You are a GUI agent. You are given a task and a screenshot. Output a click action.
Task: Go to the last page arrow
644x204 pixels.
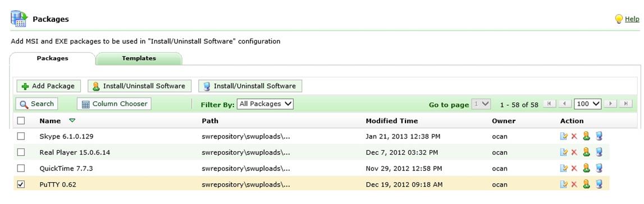point(625,104)
